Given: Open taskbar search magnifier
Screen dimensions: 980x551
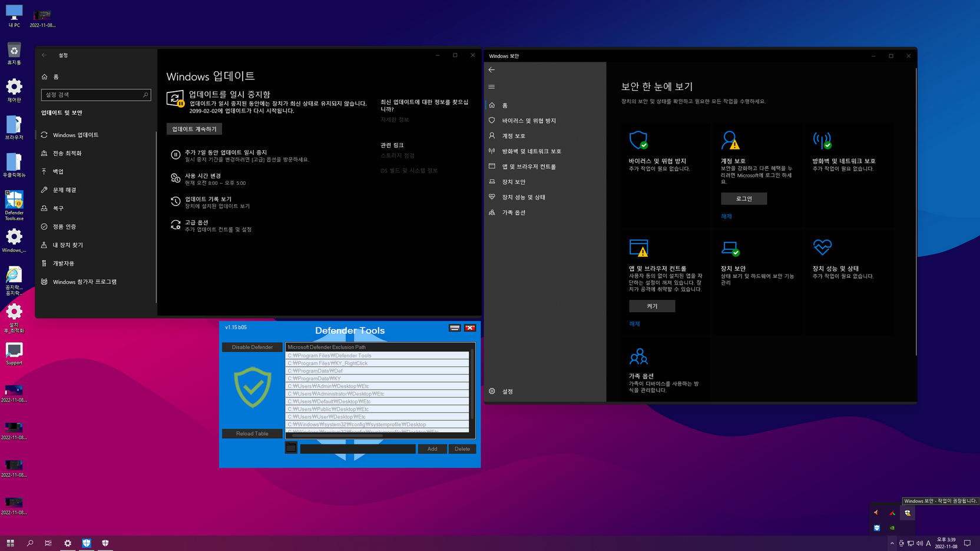Looking at the screenshot, I should point(29,543).
